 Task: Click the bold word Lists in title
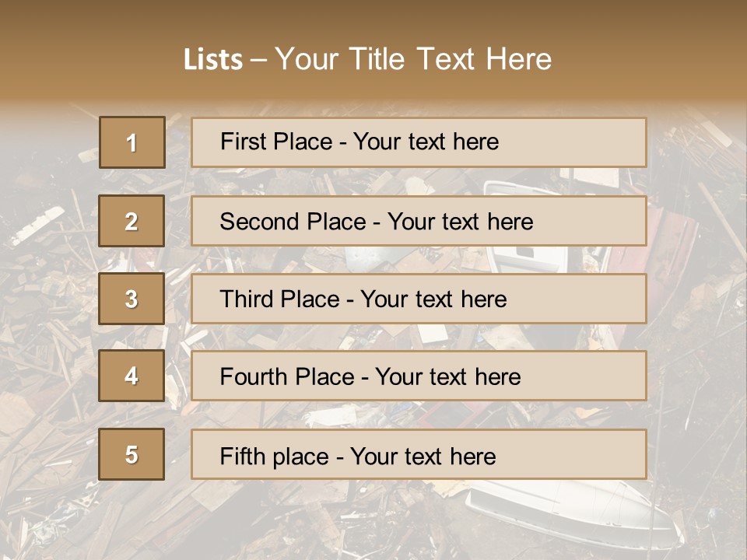tap(213, 60)
